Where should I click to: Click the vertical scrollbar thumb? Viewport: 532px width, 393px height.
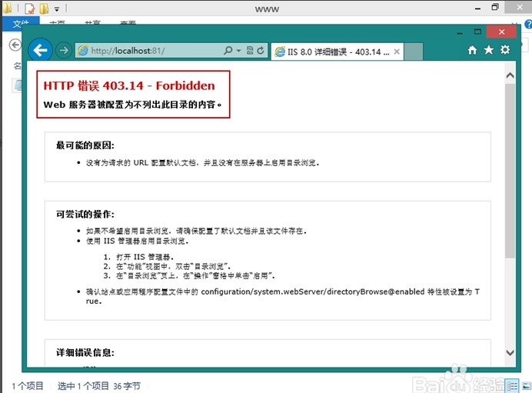point(510,171)
